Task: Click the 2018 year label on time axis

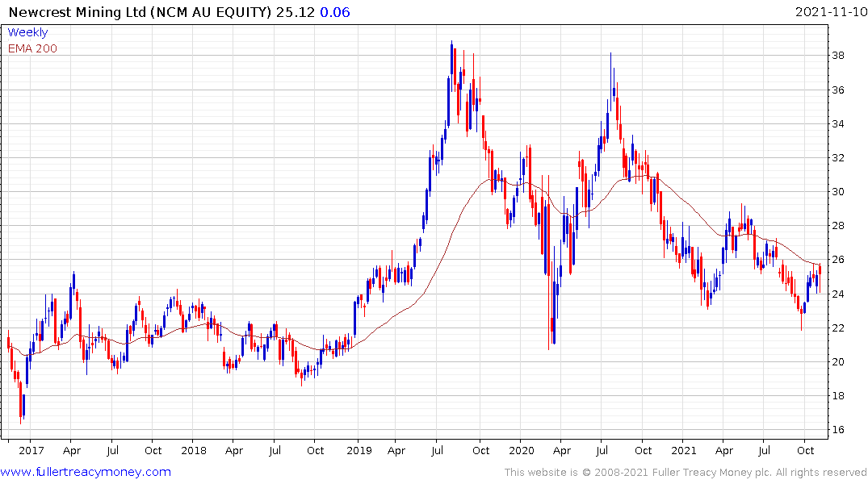Action: click(194, 450)
